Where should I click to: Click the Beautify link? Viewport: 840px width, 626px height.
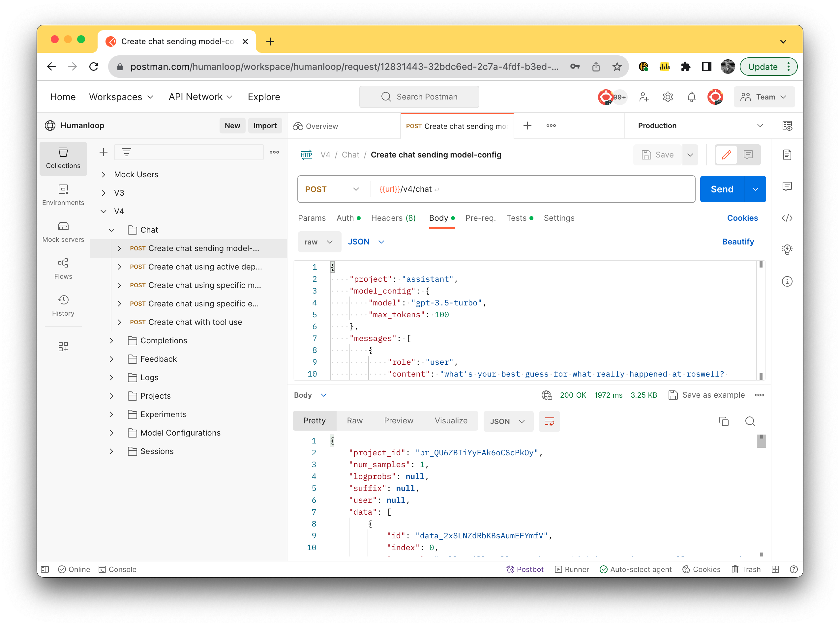[738, 242]
